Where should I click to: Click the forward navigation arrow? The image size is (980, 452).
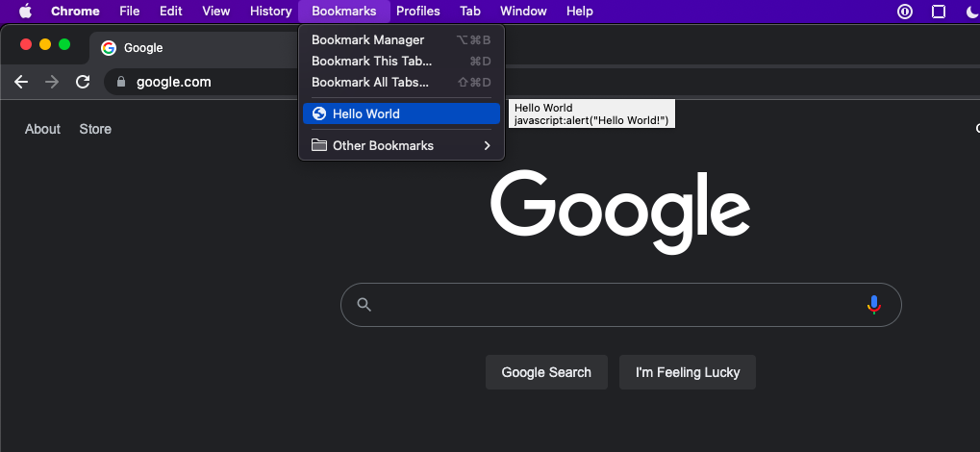coord(52,82)
